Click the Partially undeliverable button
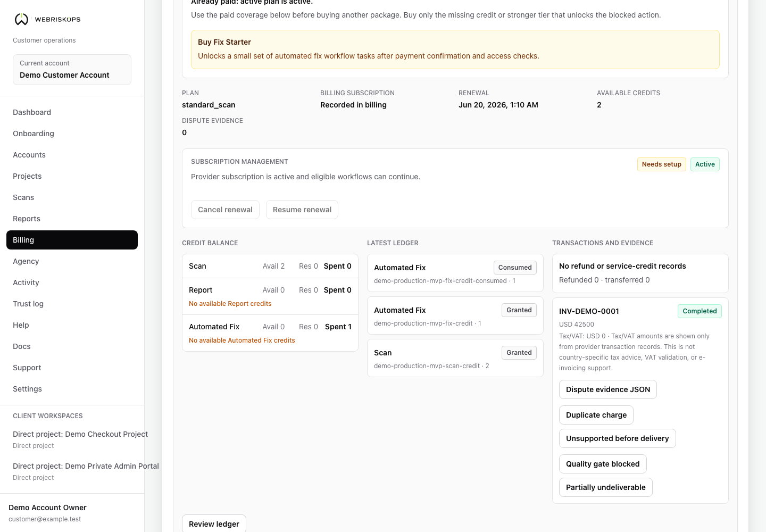The height and width of the screenshot is (532, 766). 606,487
